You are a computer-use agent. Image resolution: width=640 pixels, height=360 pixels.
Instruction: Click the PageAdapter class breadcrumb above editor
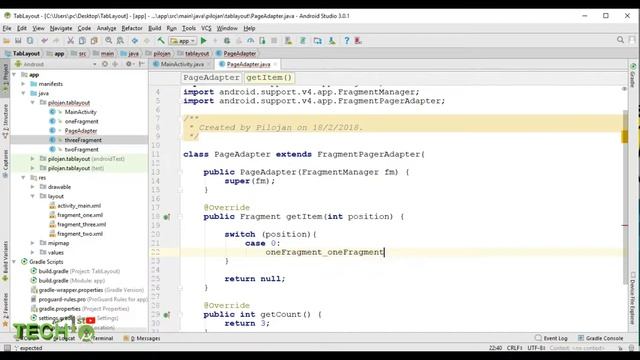click(211, 78)
